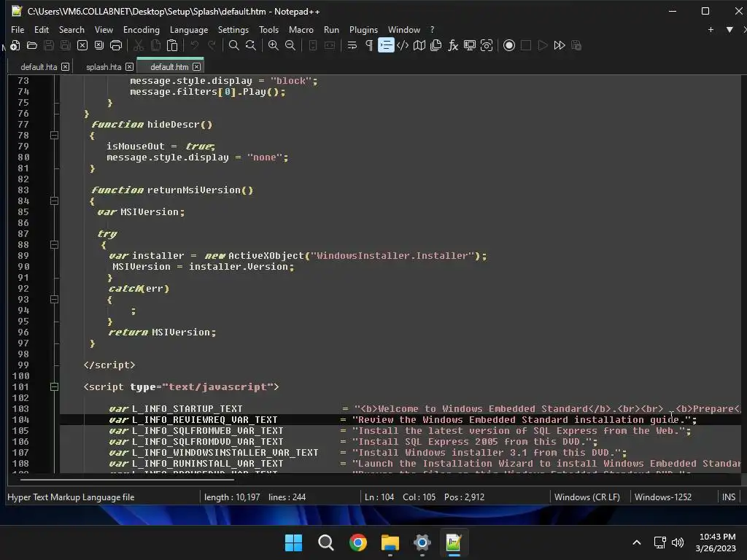Click the macro Playback triangle icon
Image resolution: width=747 pixels, height=560 pixels.
coord(543,45)
